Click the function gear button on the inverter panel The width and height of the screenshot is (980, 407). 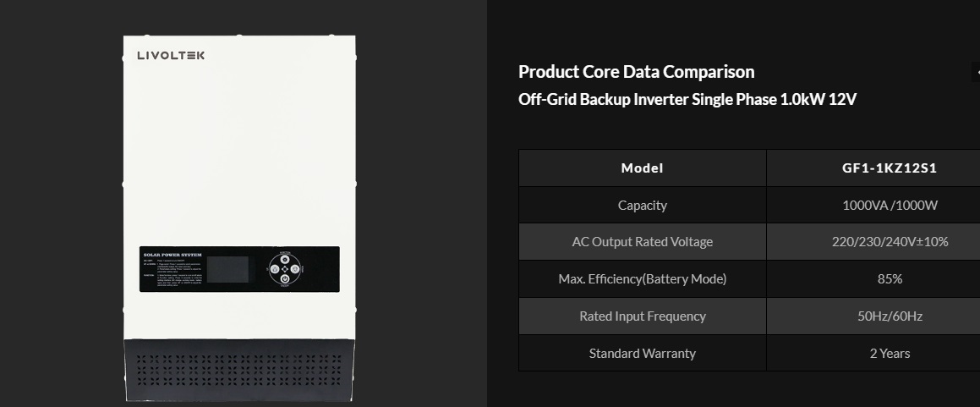tap(285, 260)
